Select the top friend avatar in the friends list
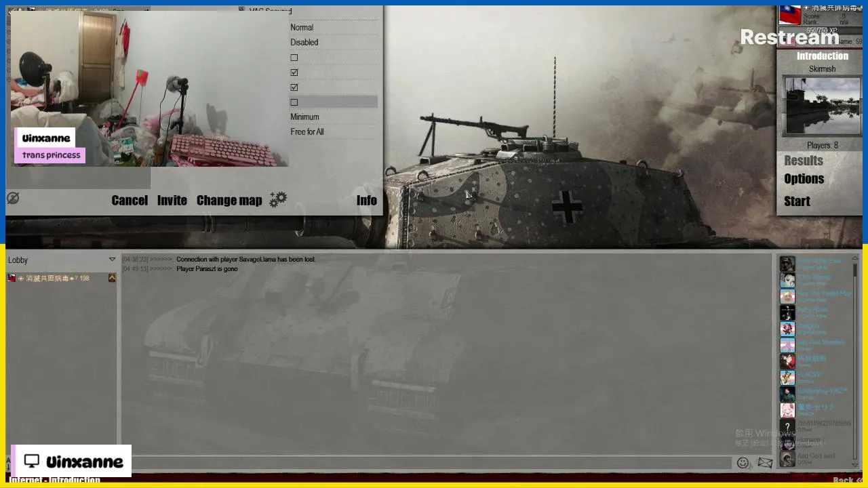The image size is (868, 488). pos(787,264)
